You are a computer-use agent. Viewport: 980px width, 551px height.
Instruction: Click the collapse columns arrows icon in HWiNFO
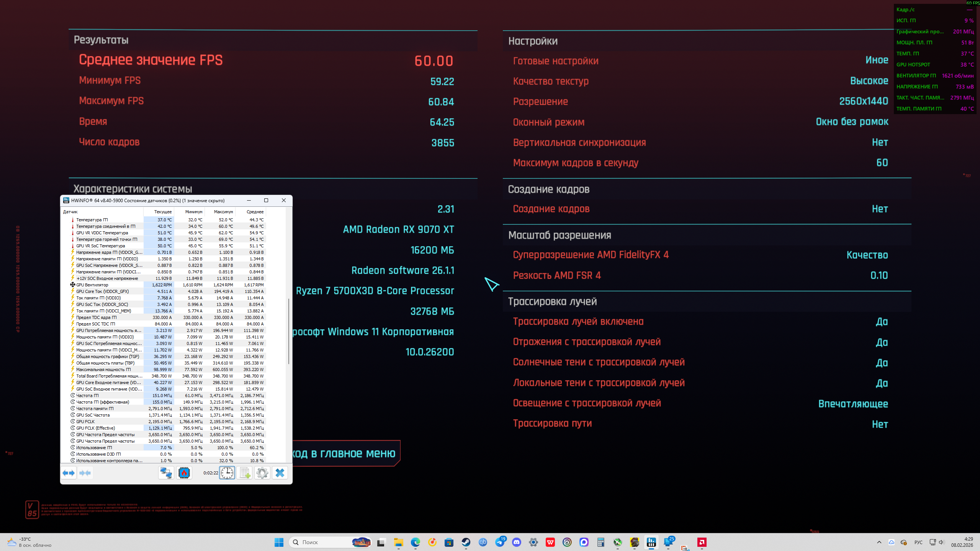coord(85,473)
